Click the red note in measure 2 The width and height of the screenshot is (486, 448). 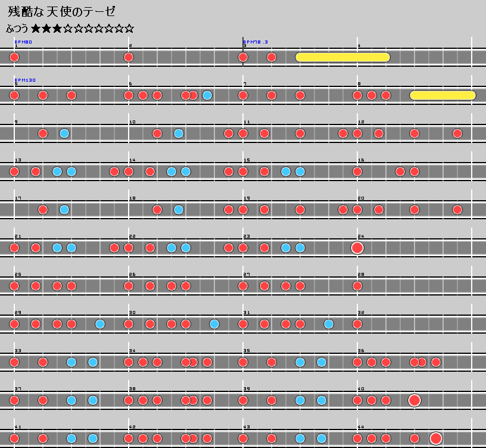(x=129, y=57)
